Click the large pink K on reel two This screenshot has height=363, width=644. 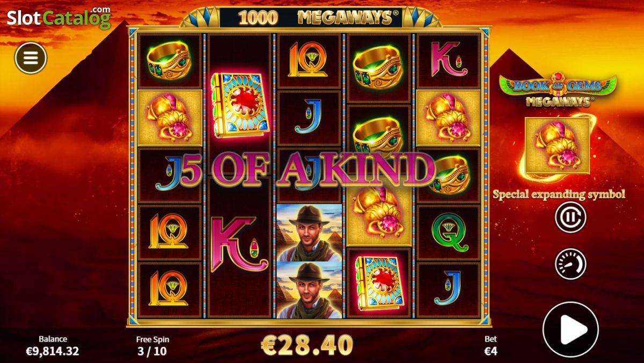tap(239, 243)
